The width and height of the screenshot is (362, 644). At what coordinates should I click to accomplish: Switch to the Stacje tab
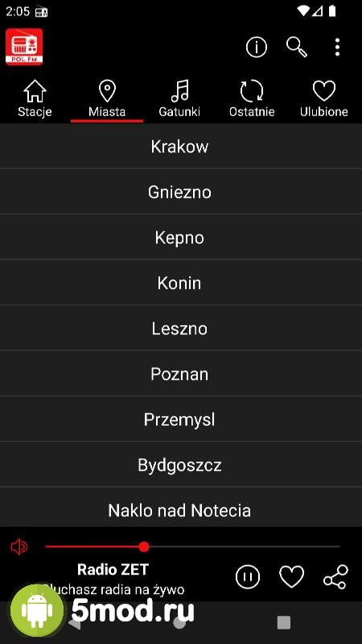point(35,98)
